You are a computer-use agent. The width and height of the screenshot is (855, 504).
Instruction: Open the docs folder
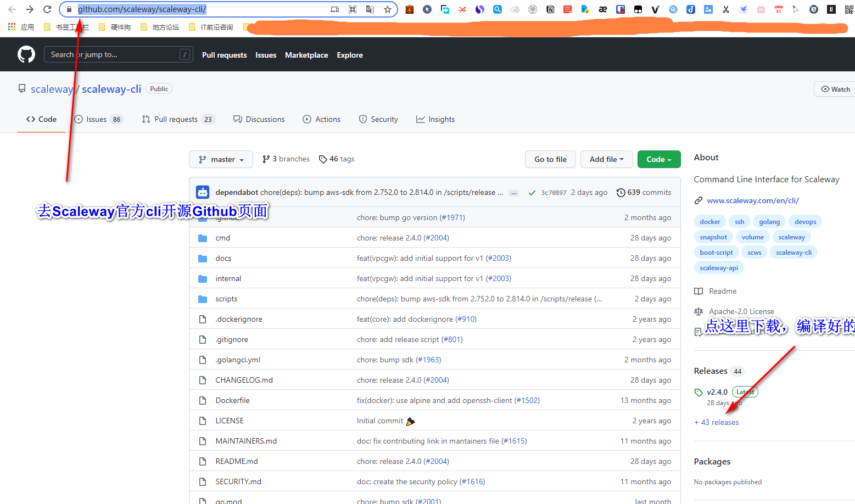tap(223, 258)
